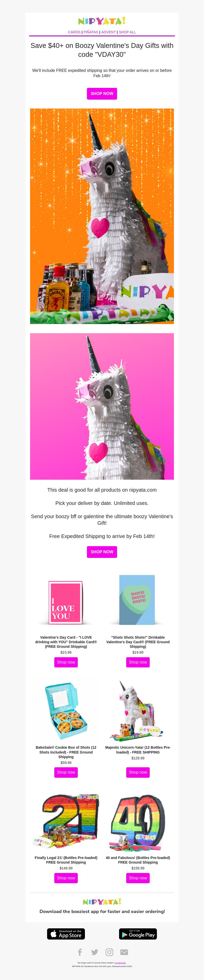Click Shop now under I LOVE YOU card
Viewport: 204px width, 980px height.
click(66, 662)
